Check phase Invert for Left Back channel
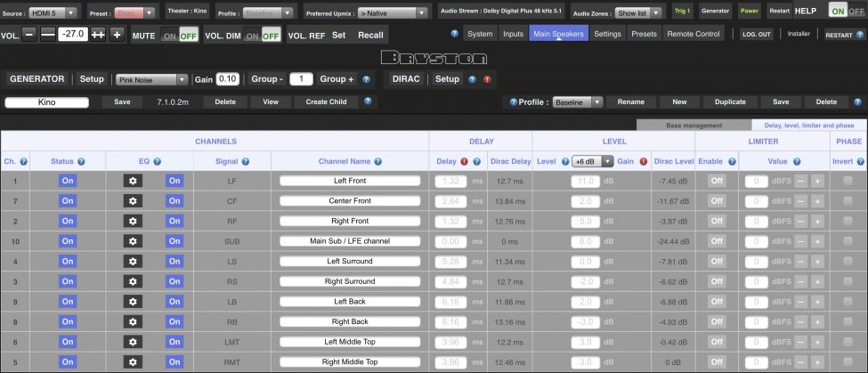The width and height of the screenshot is (868, 373). click(847, 302)
